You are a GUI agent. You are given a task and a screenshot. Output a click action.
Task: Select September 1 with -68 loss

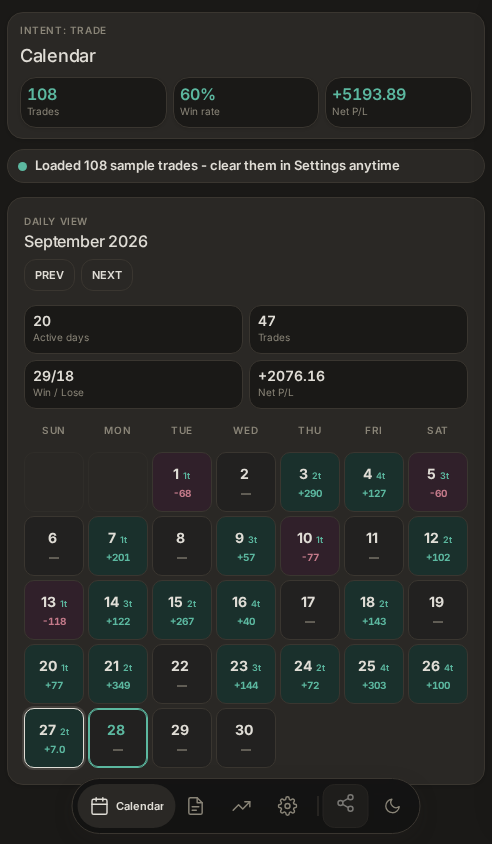click(x=182, y=482)
